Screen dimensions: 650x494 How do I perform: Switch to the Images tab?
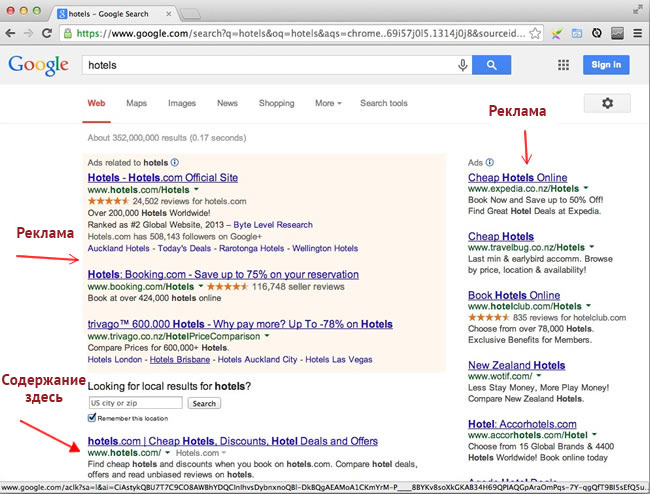click(182, 103)
